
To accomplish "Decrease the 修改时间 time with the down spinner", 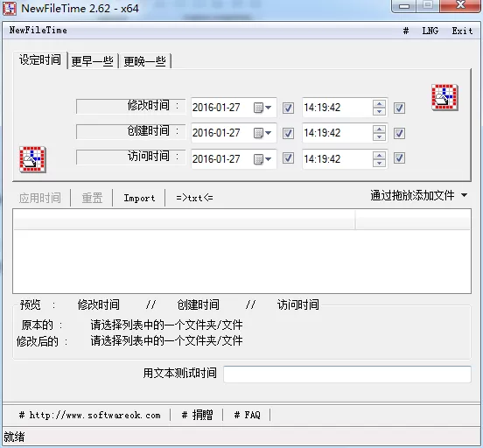I will tap(379, 111).
